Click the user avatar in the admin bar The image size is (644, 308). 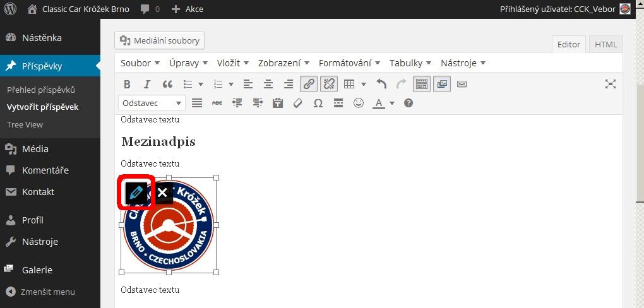(x=625, y=9)
